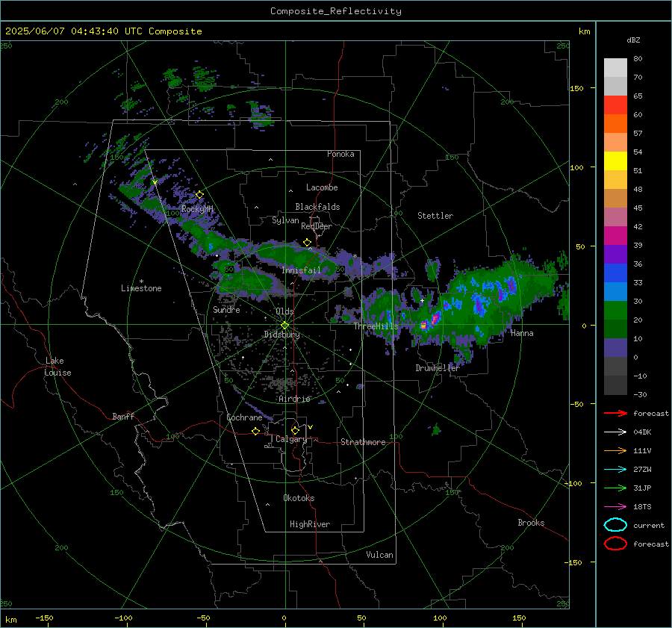Click the Didsbury label
This screenshot has height=628, width=672.
[x=282, y=335]
